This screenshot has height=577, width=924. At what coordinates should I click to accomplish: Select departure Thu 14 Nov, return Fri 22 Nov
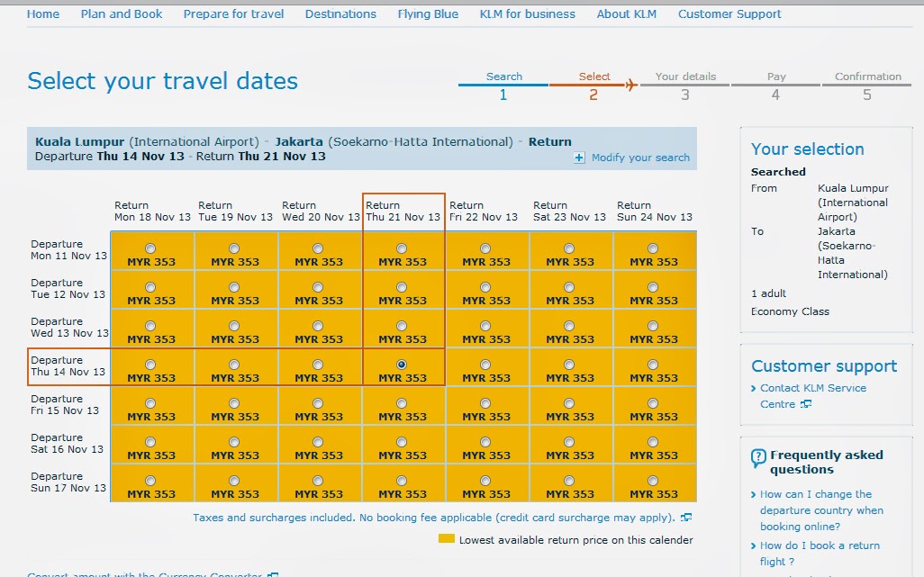click(485, 365)
